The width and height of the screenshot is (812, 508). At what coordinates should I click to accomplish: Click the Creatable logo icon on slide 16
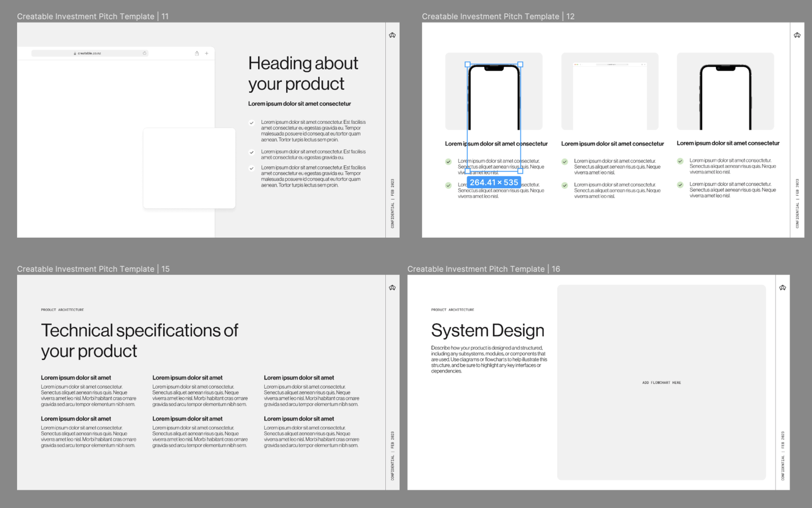[x=783, y=288]
